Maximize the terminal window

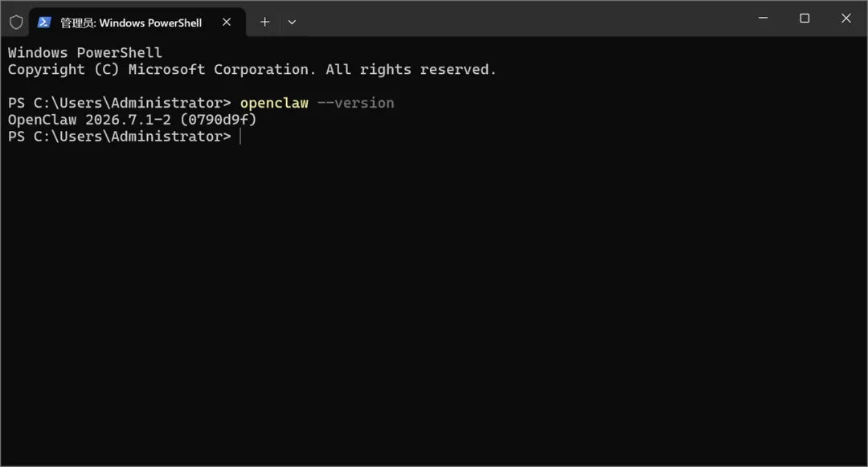coord(805,18)
